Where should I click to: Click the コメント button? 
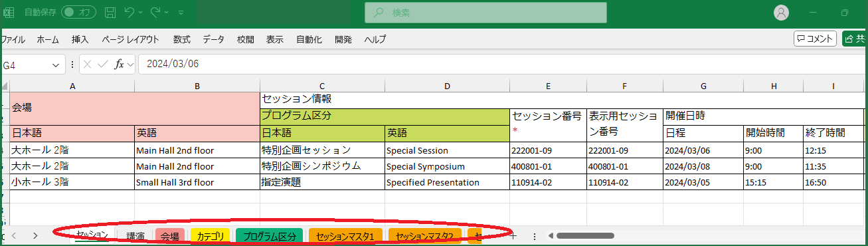(815, 39)
